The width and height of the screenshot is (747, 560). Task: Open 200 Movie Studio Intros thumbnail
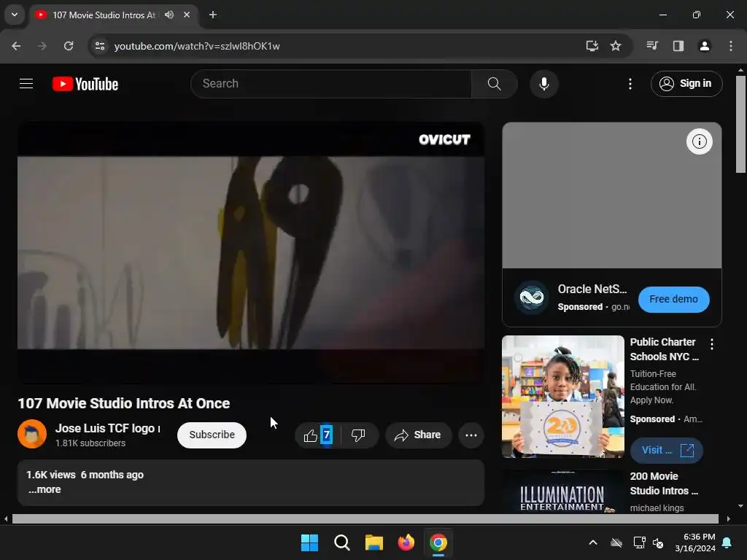click(x=562, y=492)
